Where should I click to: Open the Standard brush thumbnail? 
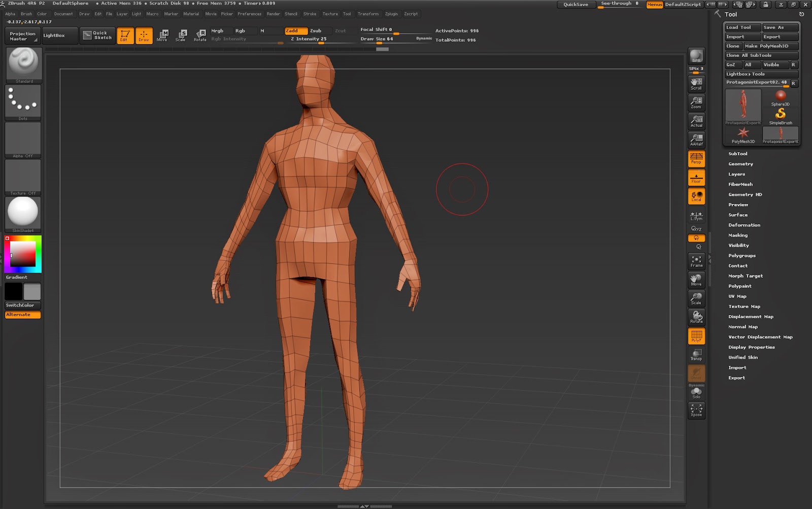[23, 64]
